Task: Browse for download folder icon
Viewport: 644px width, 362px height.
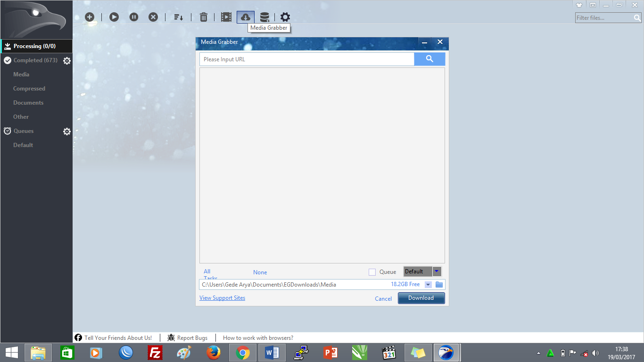Action: pos(439,285)
